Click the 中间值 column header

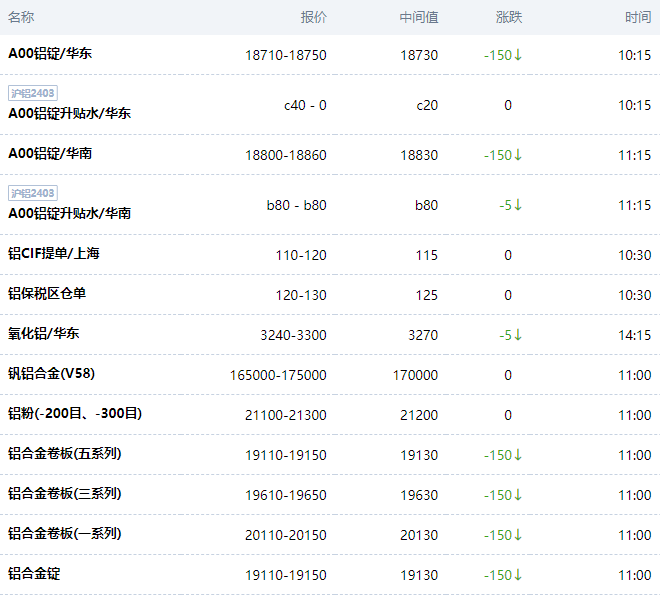pyautogui.click(x=419, y=17)
